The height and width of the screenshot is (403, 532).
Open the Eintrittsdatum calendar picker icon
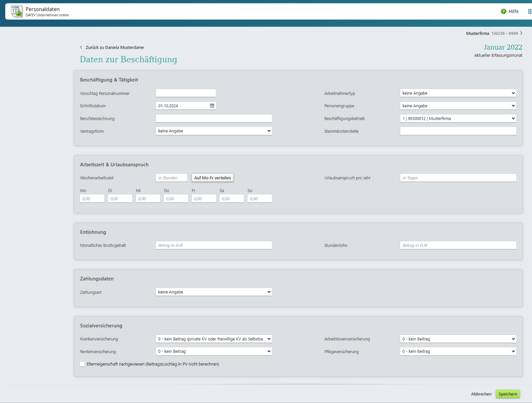tap(212, 106)
